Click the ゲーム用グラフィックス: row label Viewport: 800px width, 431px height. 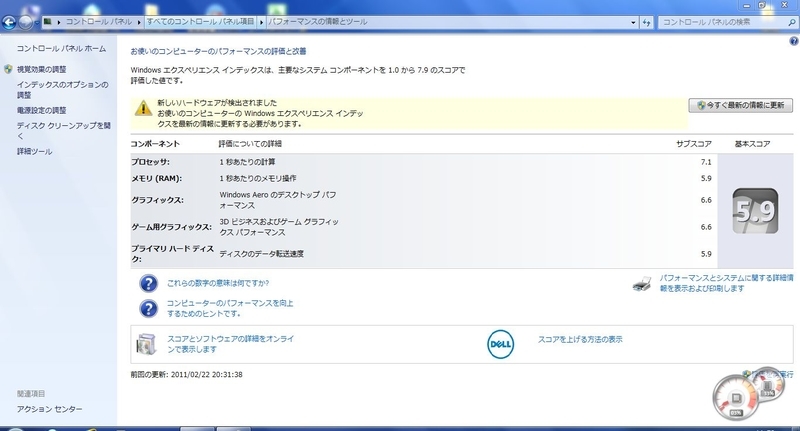point(171,227)
